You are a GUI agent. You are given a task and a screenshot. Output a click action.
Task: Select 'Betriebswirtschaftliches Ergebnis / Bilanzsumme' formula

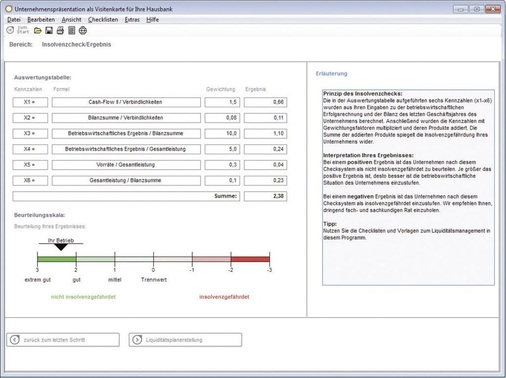[126, 133]
